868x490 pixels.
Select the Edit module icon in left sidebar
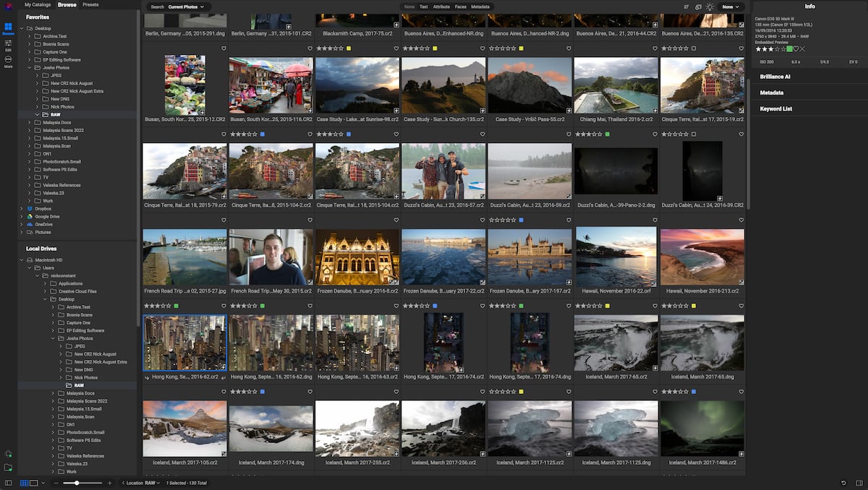point(9,44)
